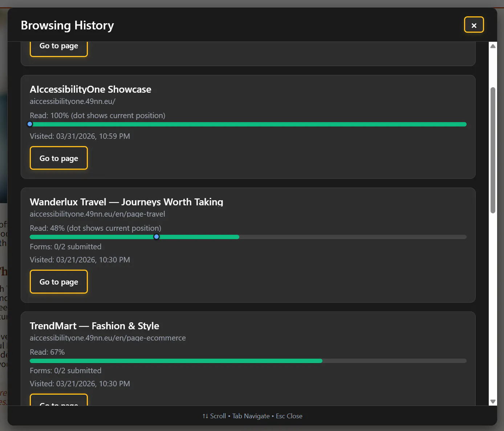
Task: Click the scrollbar down arrow
Action: pyautogui.click(x=493, y=402)
